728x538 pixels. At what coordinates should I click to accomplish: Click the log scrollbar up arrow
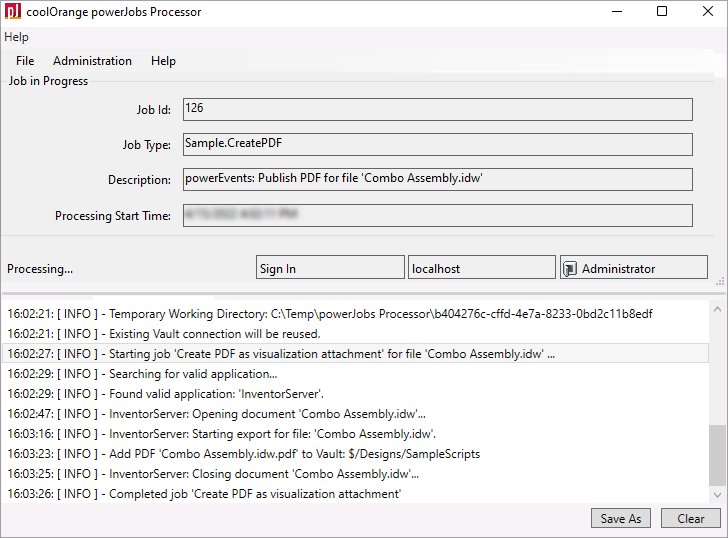[717, 309]
